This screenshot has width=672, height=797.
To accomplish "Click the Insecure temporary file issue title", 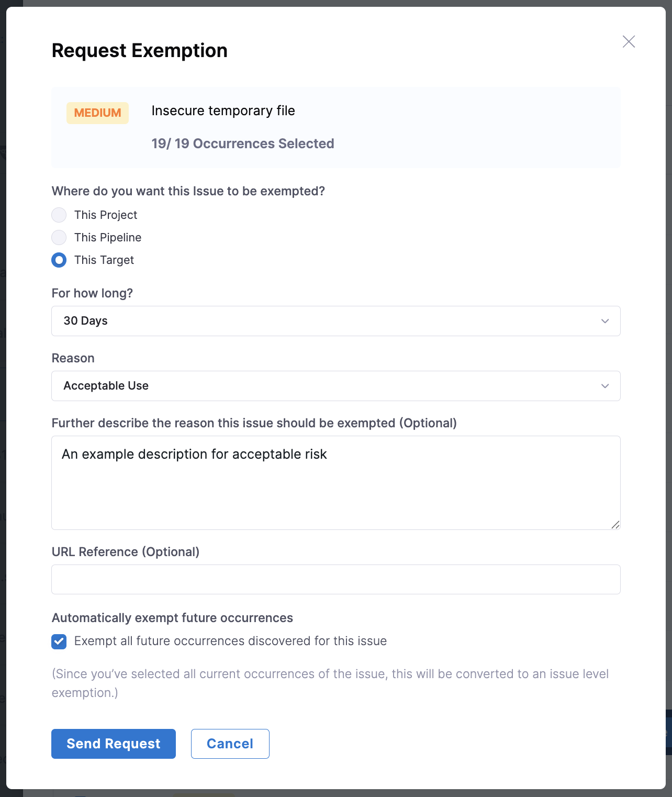I will pos(223,111).
